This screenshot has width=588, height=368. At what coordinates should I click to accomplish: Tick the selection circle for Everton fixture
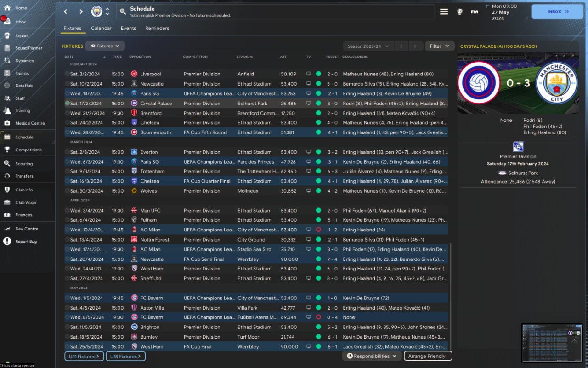coord(67,152)
